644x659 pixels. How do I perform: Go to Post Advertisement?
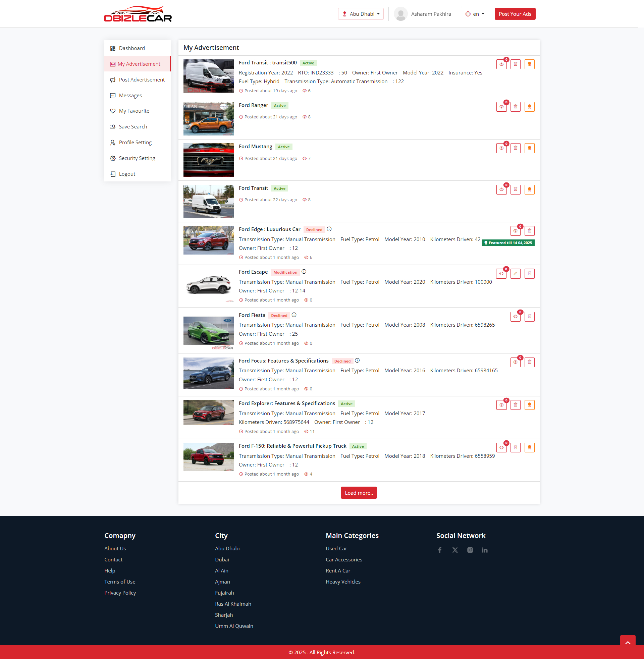137,80
